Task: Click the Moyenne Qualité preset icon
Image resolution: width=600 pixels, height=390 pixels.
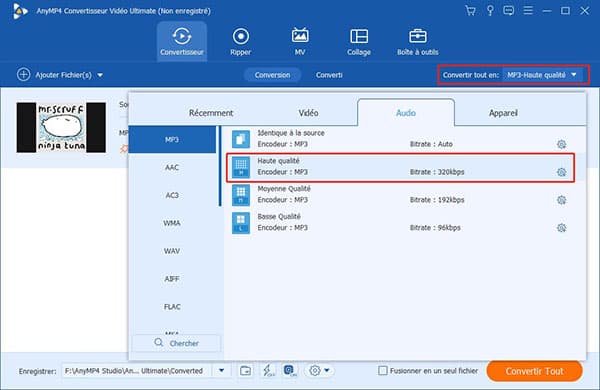Action: tap(241, 195)
